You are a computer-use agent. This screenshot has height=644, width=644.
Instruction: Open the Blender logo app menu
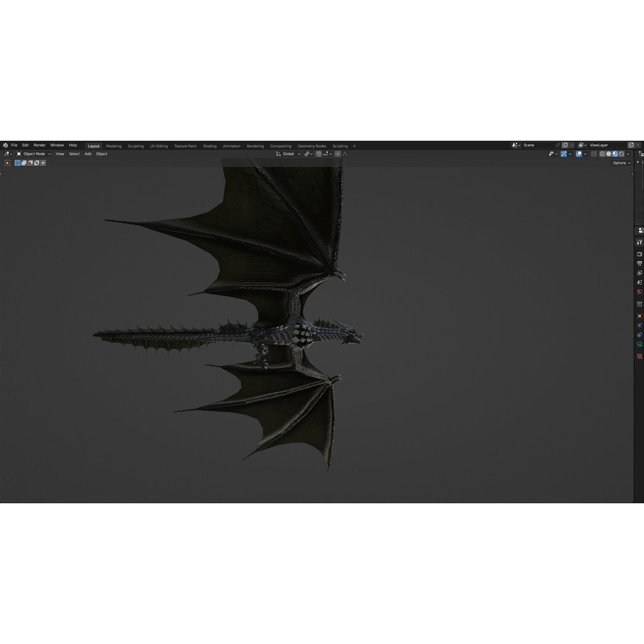coord(5,145)
